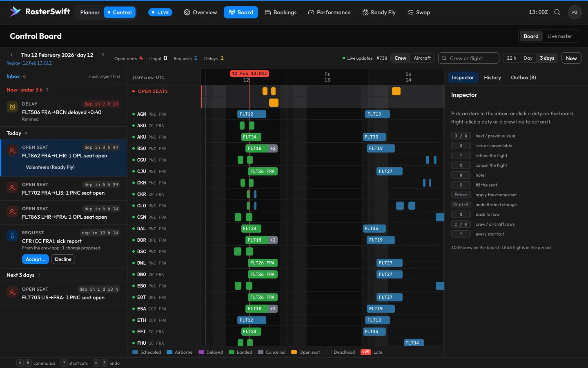Open the Ready Fly page
Image resolution: width=588 pixels, height=368 pixels.
[379, 12]
